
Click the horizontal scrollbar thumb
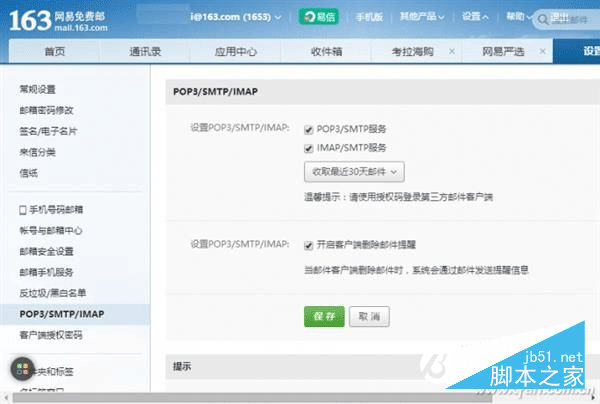click(252, 398)
